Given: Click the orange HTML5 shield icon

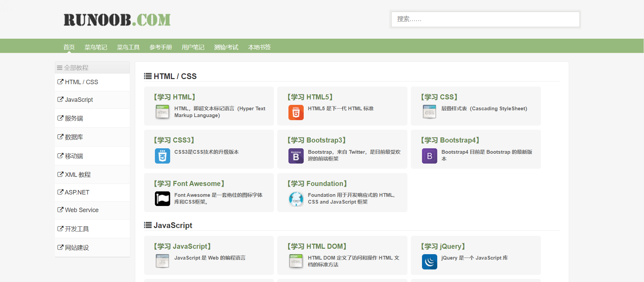Looking at the screenshot, I should coord(296,112).
